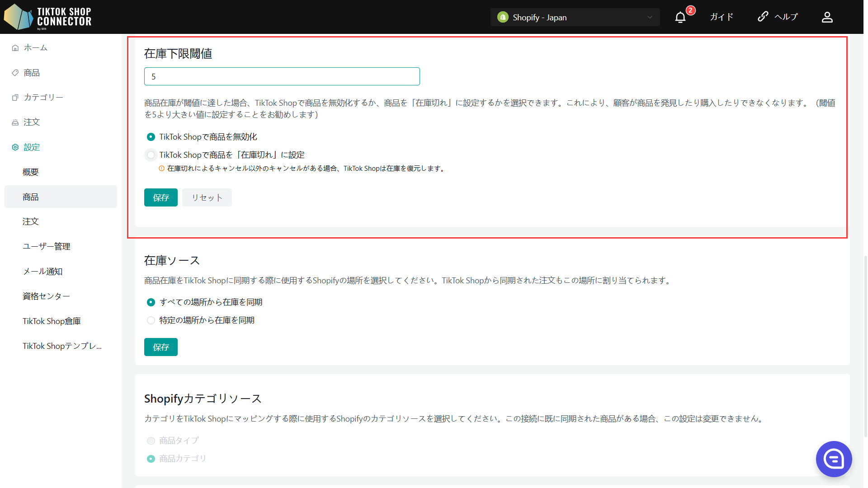
Task: Click the red notification badge showing 2
Action: [x=690, y=10]
